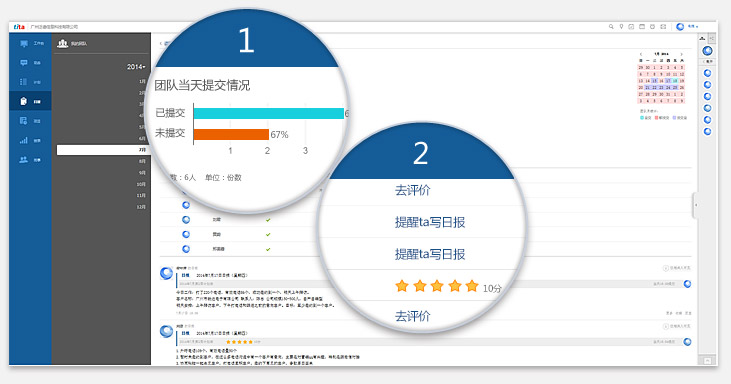Open the list-lines plan icon in the sidebar

23,82
